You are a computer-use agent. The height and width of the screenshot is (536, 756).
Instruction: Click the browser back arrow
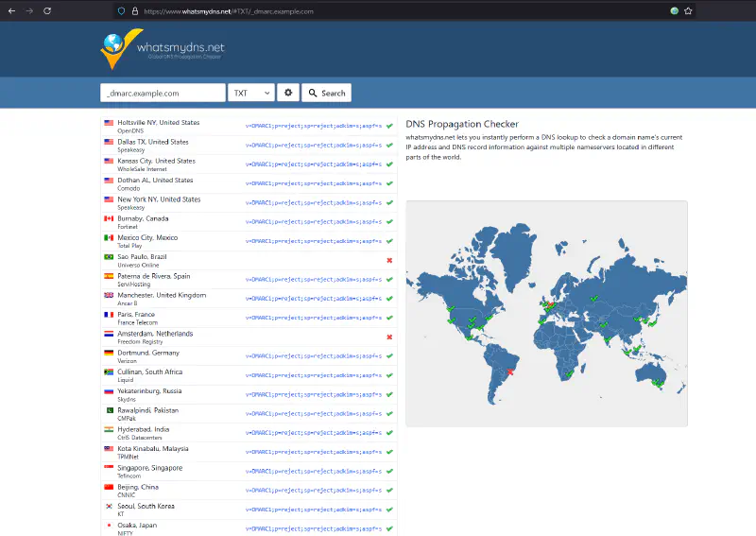[11, 10]
